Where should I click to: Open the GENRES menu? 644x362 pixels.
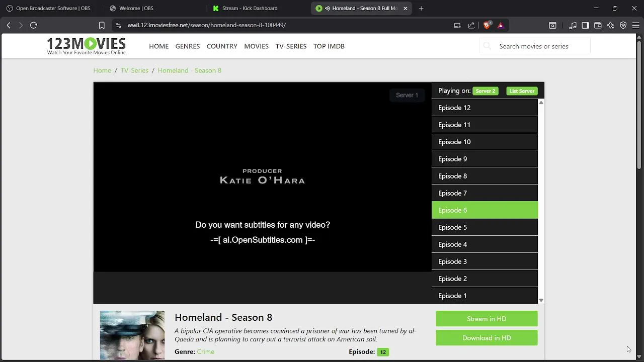coord(188,46)
